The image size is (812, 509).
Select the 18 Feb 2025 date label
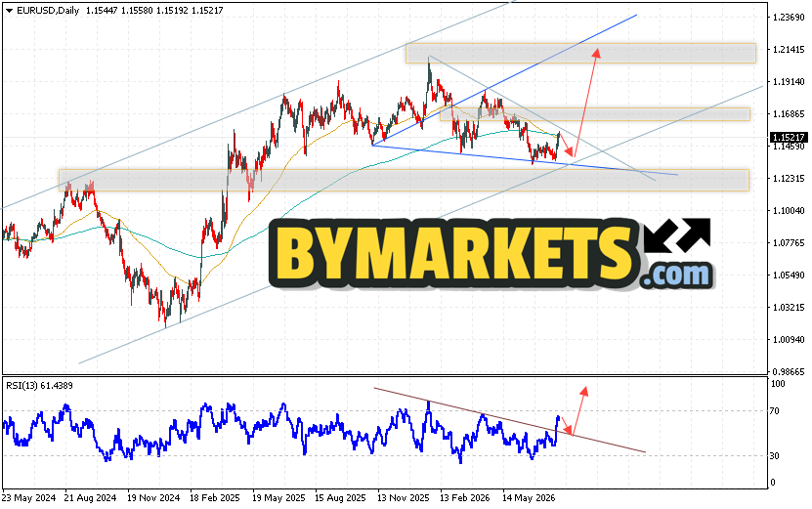pyautogui.click(x=215, y=498)
